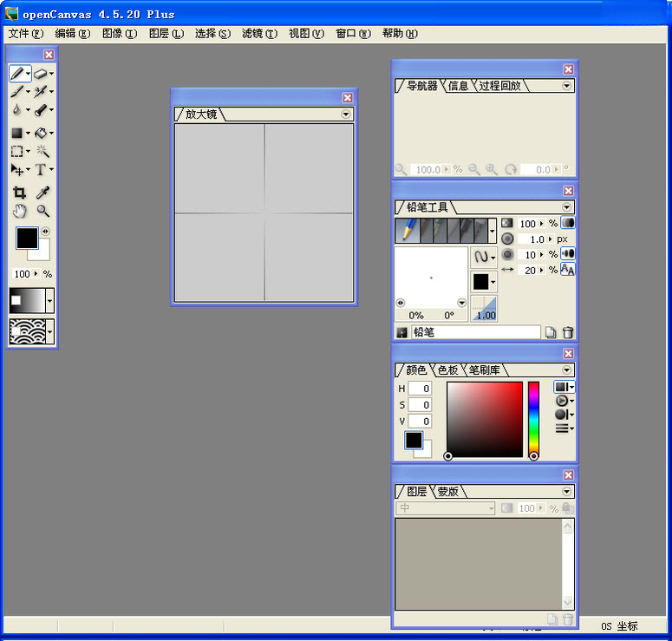The height and width of the screenshot is (641, 672).
Task: Select the Crop tool
Action: coord(19,193)
